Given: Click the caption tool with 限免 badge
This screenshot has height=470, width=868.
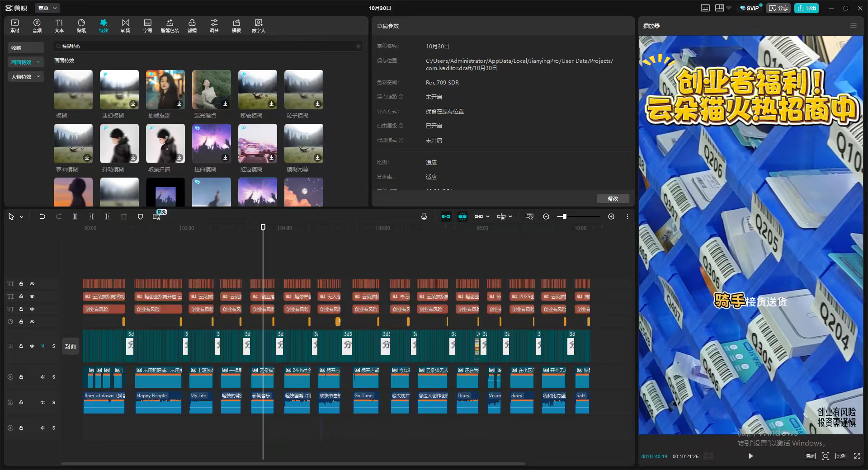Looking at the screenshot, I should tap(157, 216).
